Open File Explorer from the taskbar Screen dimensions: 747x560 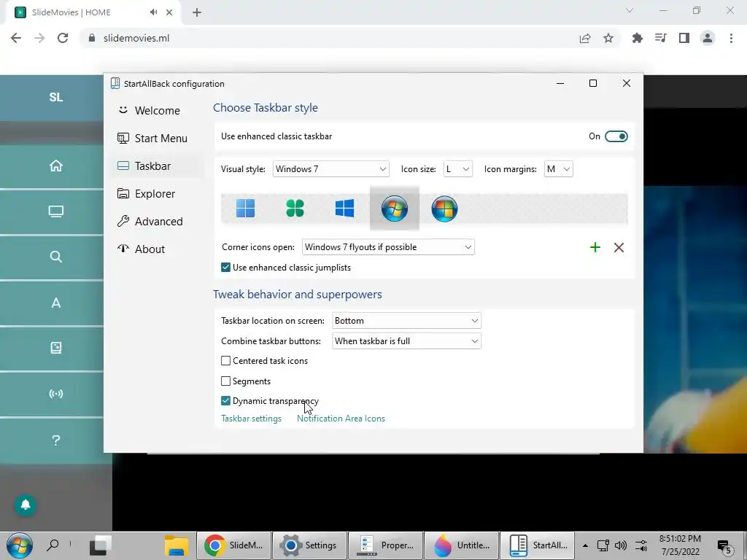click(x=177, y=545)
